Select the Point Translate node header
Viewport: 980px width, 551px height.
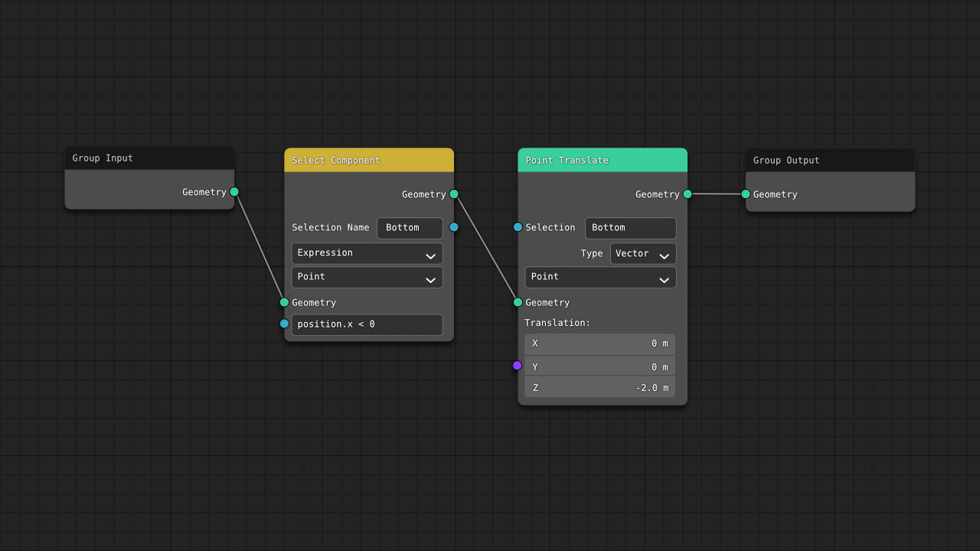coord(603,160)
